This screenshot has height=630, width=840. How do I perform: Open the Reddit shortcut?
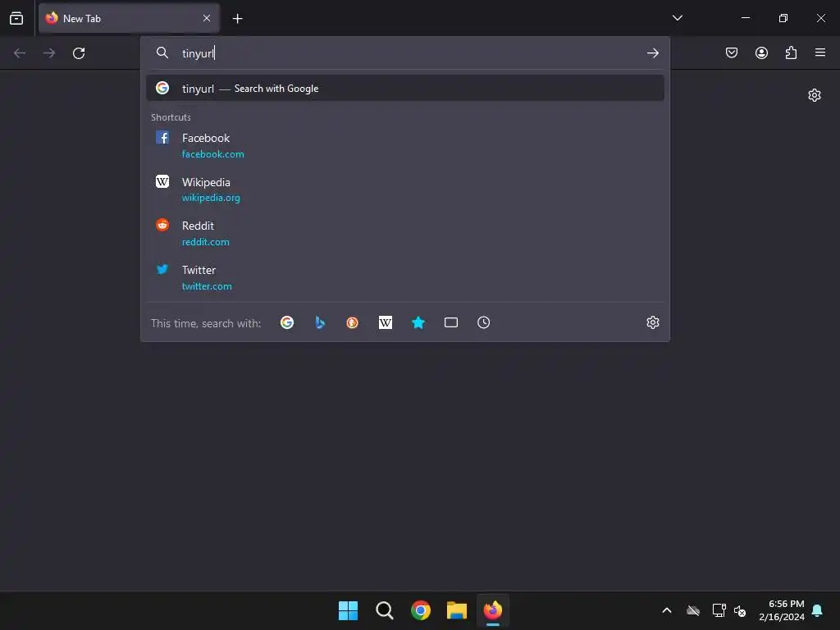pos(405,234)
